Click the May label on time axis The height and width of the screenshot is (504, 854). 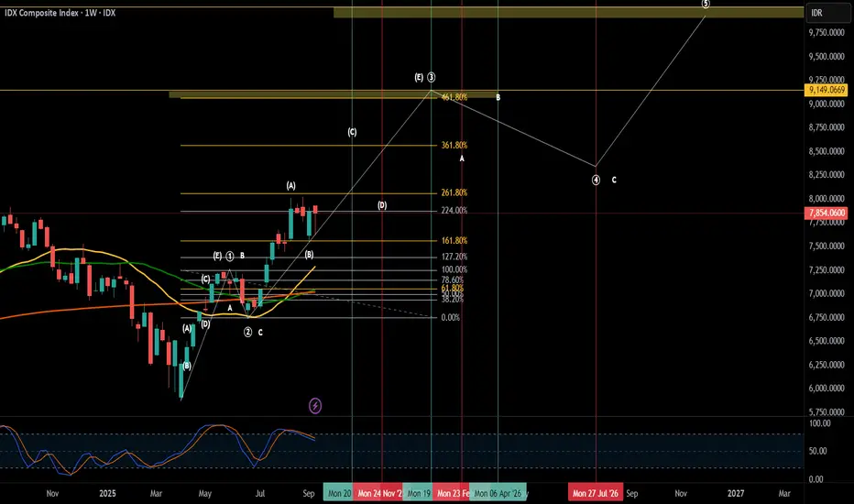tap(204, 493)
